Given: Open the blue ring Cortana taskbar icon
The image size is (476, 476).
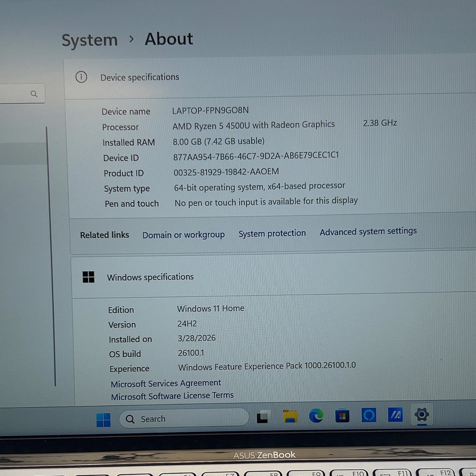Looking at the screenshot, I should coord(369,415).
